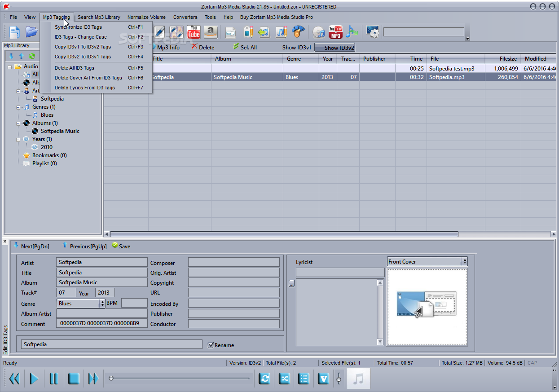Image resolution: width=559 pixels, height=392 pixels.
Task: Select Softpedia Music album tree item
Action: pos(60,131)
